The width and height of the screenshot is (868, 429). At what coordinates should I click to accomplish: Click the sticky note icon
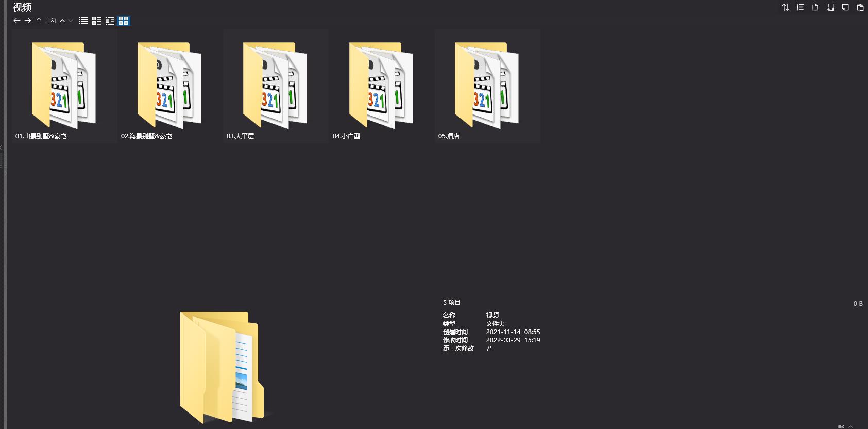[845, 7]
